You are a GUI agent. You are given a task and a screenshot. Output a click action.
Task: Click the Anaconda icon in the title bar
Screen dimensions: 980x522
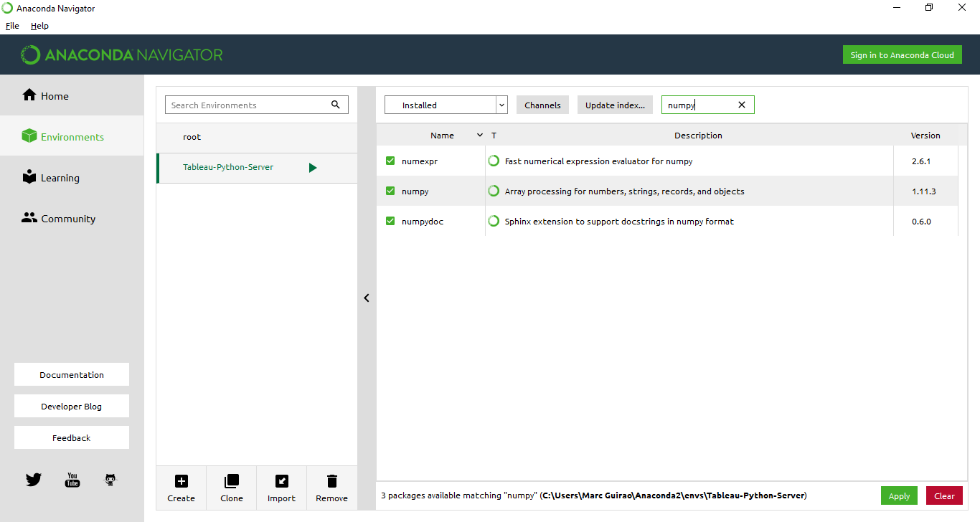pyautogui.click(x=7, y=8)
